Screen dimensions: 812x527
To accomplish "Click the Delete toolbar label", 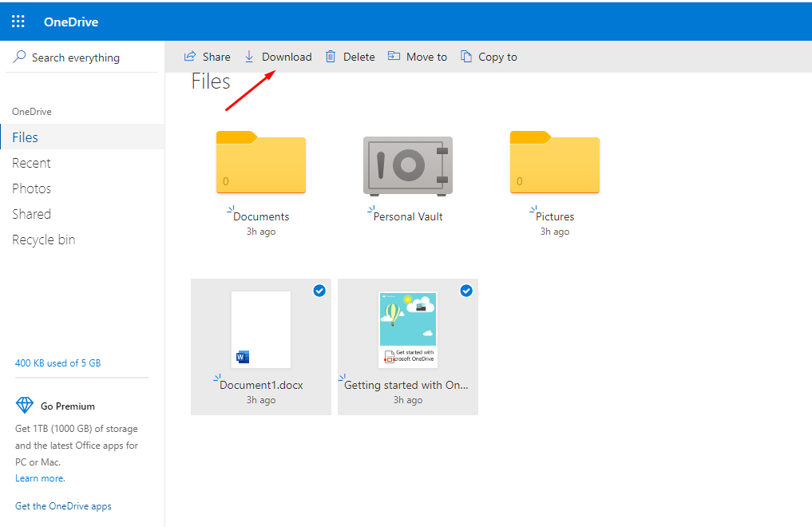I will 358,57.
